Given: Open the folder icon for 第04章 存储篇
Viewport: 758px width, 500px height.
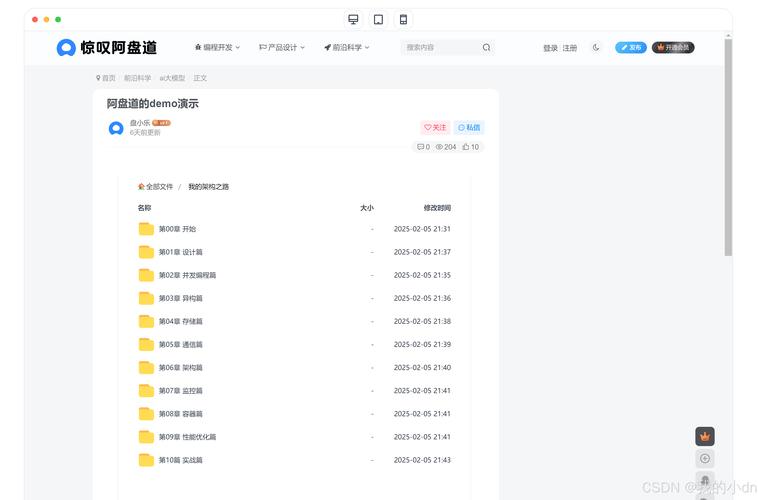Looking at the screenshot, I should 146,322.
